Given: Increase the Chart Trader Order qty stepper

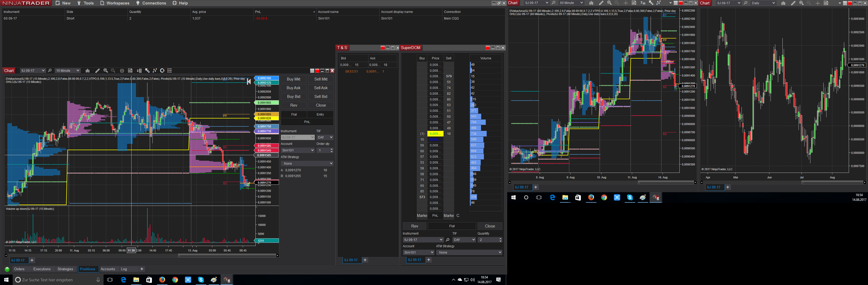Looking at the screenshot, I should pyautogui.click(x=332, y=149).
